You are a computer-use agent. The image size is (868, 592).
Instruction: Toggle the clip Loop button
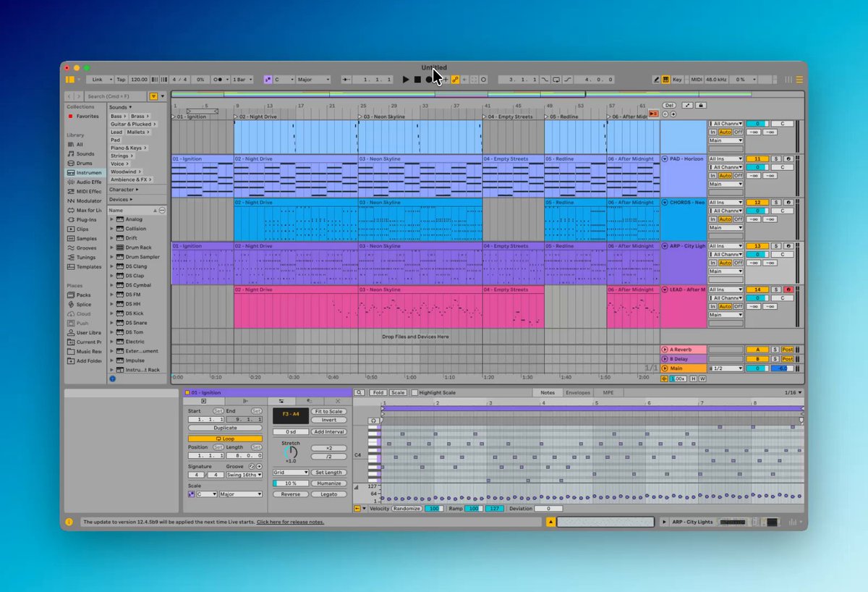pyautogui.click(x=225, y=439)
